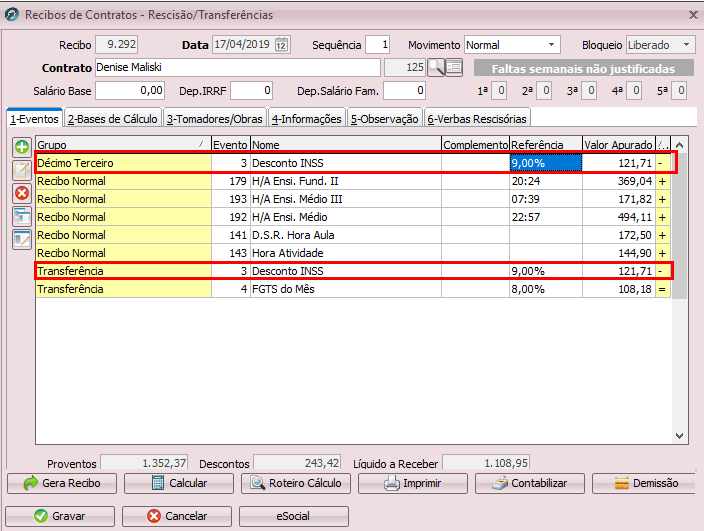Click the Imprimir button

[x=413, y=483]
